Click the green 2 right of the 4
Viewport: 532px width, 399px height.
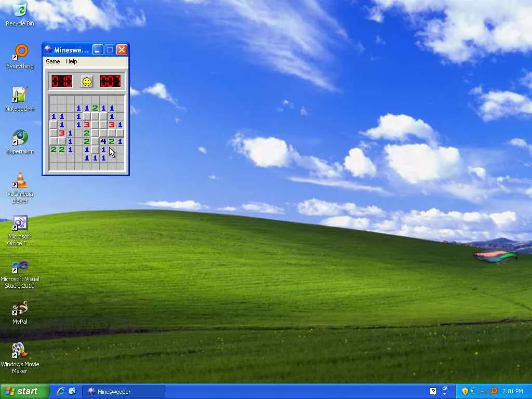point(112,141)
